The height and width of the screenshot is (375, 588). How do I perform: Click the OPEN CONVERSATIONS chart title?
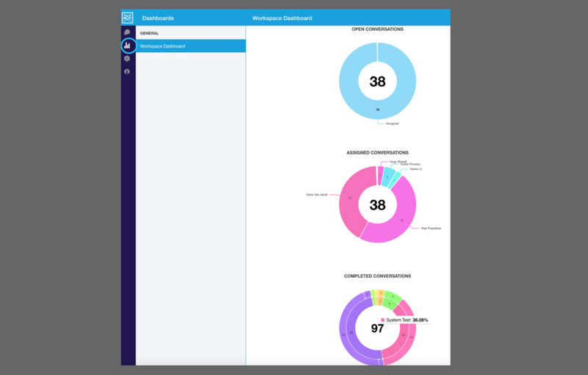[377, 29]
